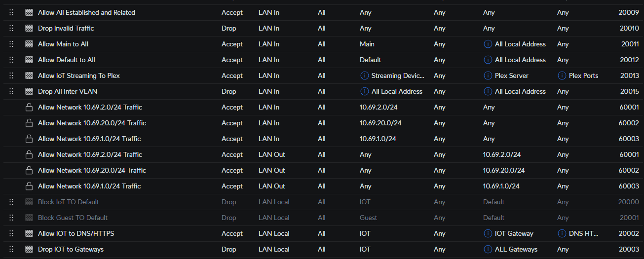644x259 pixels.
Task: Click lock icon for first 10.69.2.0/24 LAN In rule
Action: (x=29, y=107)
